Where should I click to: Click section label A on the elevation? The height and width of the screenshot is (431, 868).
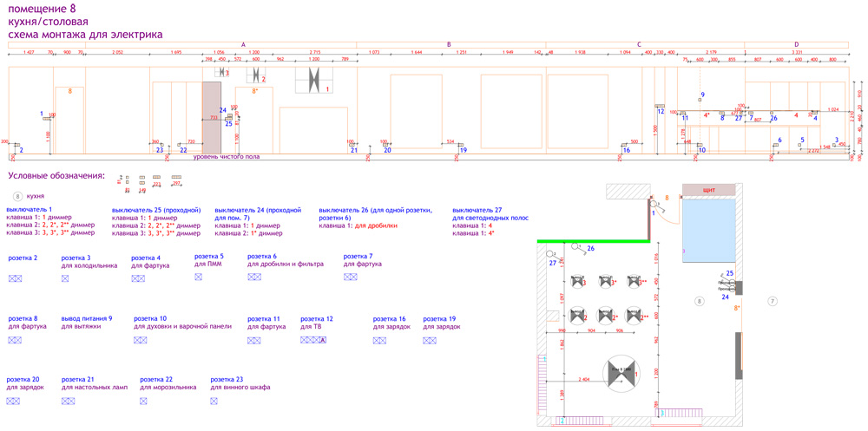click(243, 44)
